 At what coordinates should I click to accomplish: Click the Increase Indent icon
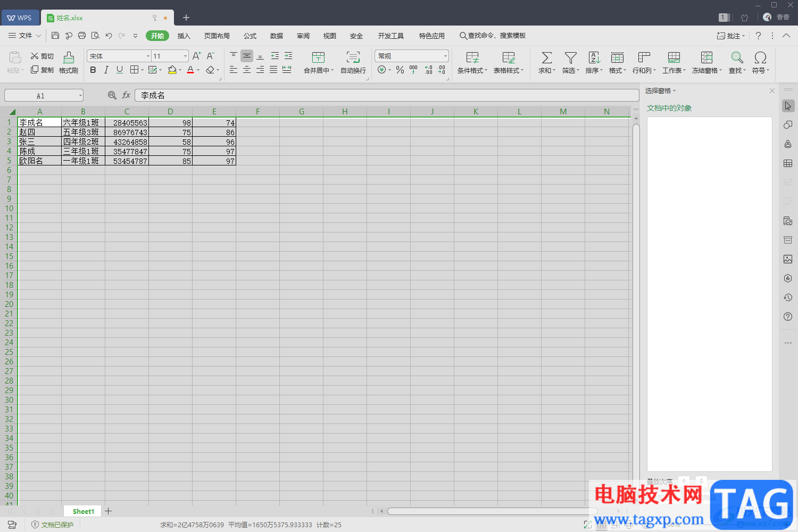[288, 56]
